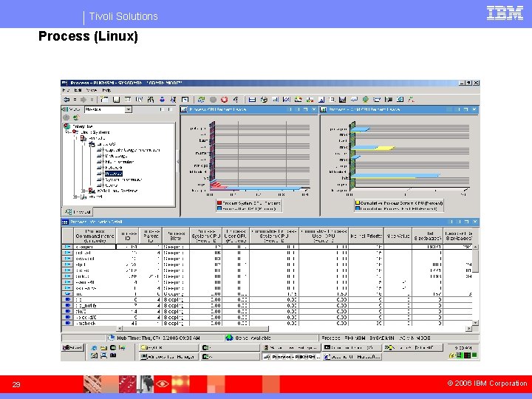Close the Process CPU Percent Usage pane

313,109
